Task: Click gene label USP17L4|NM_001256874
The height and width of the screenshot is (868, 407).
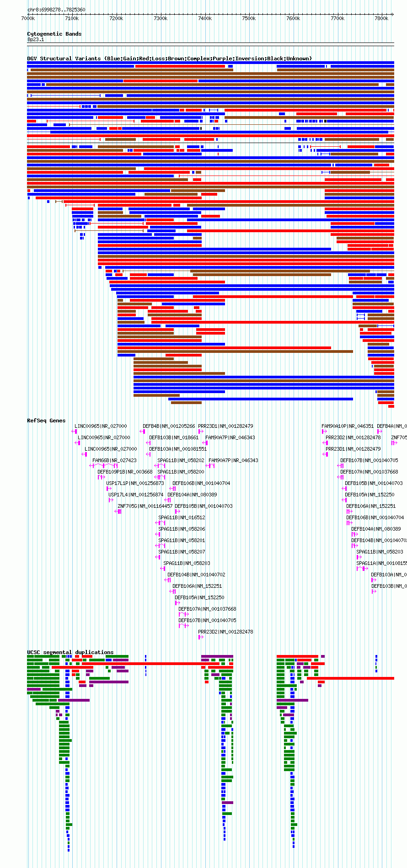Action: [x=136, y=495]
